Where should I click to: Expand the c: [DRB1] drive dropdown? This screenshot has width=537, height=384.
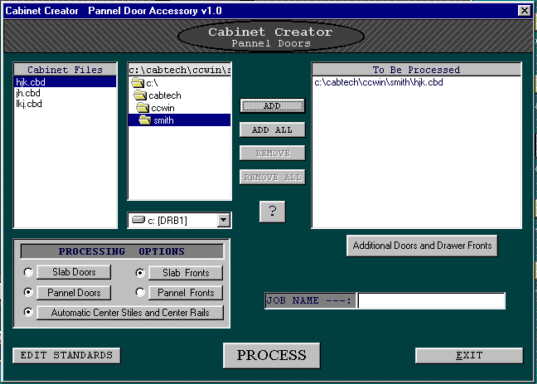point(223,220)
